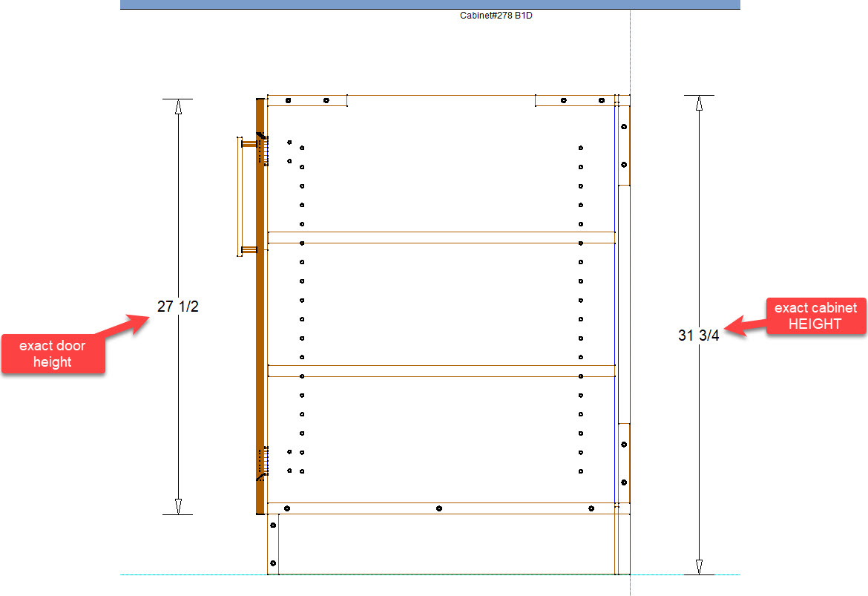Select the brown door panel edge

[260, 307]
